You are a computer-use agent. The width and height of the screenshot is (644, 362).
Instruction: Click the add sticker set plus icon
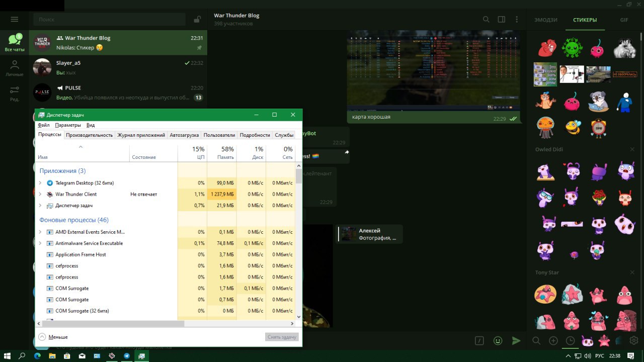click(x=553, y=340)
